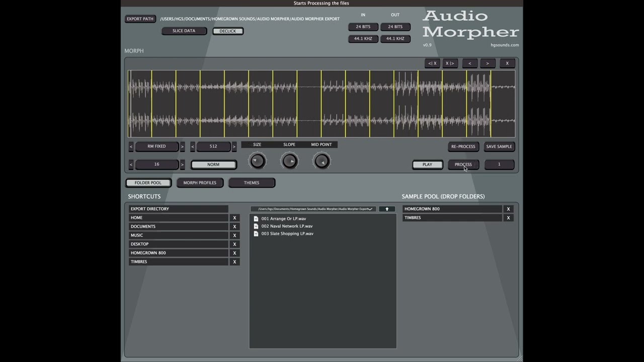Image resolution: width=644 pixels, height=362 pixels.
Task: Click right arrow beside RM FIXED
Action: pos(182,146)
